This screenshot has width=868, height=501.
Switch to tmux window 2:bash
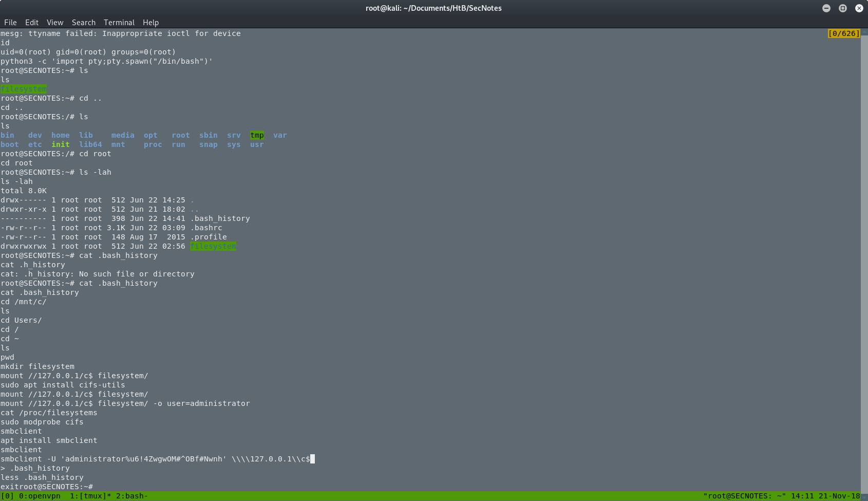click(x=132, y=496)
